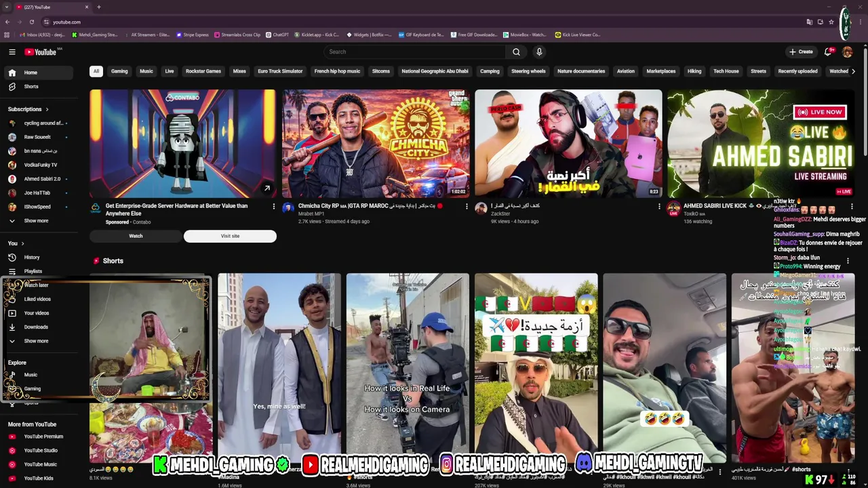Click the Visit site button
The width and height of the screenshot is (868, 488).
click(x=230, y=236)
